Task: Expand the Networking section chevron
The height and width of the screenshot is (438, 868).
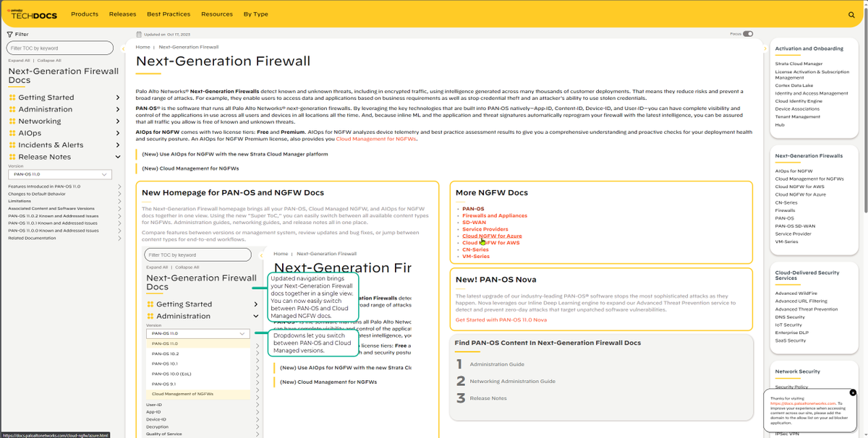Action: click(118, 121)
